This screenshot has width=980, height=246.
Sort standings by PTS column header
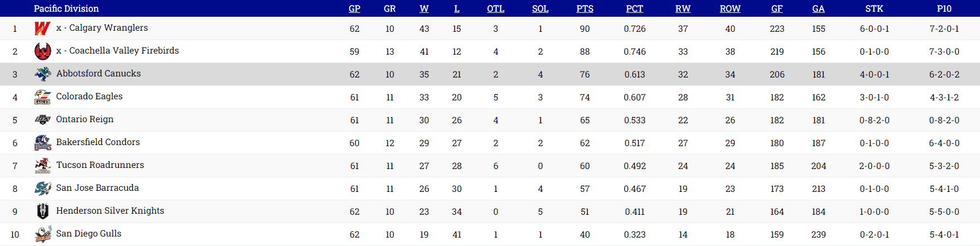(585, 8)
